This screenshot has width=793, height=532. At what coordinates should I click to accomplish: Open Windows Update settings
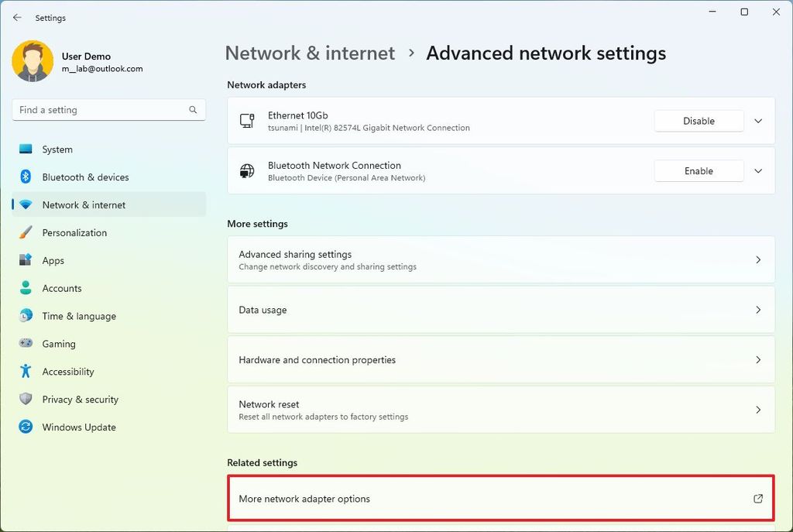pos(78,427)
